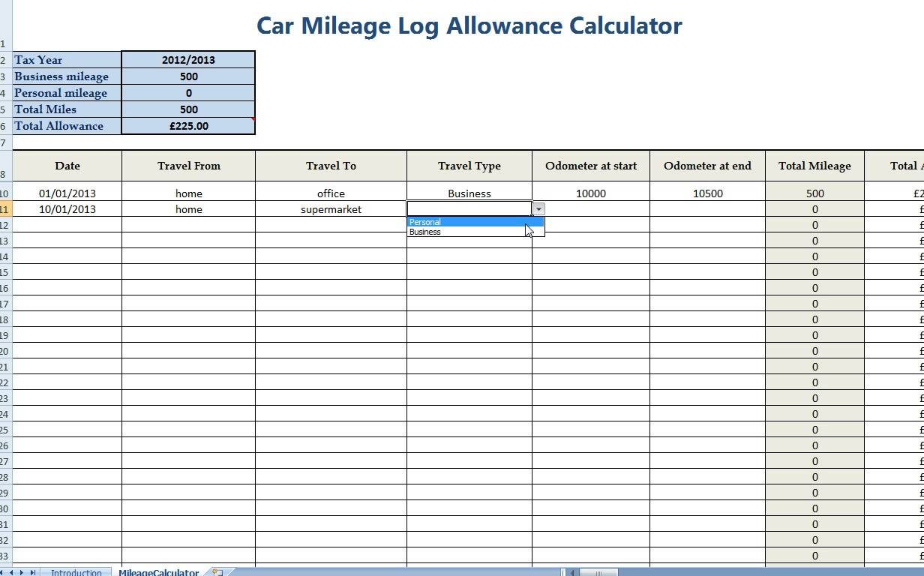Screen dimensions: 924x576
Task: Select the date cell 01/01/2013
Action: coord(67,193)
